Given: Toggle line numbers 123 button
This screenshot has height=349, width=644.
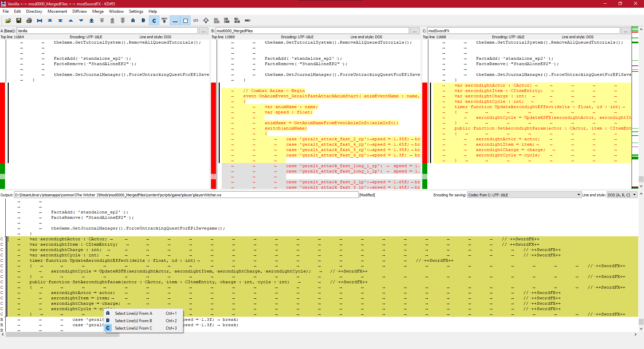Looking at the screenshot, I should coord(196,20).
